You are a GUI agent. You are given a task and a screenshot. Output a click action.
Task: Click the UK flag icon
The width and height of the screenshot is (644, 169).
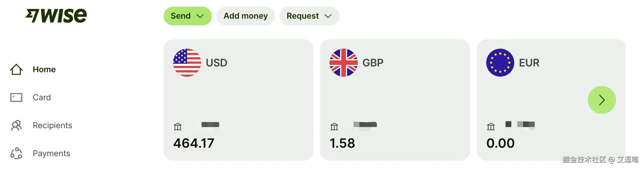click(x=344, y=63)
